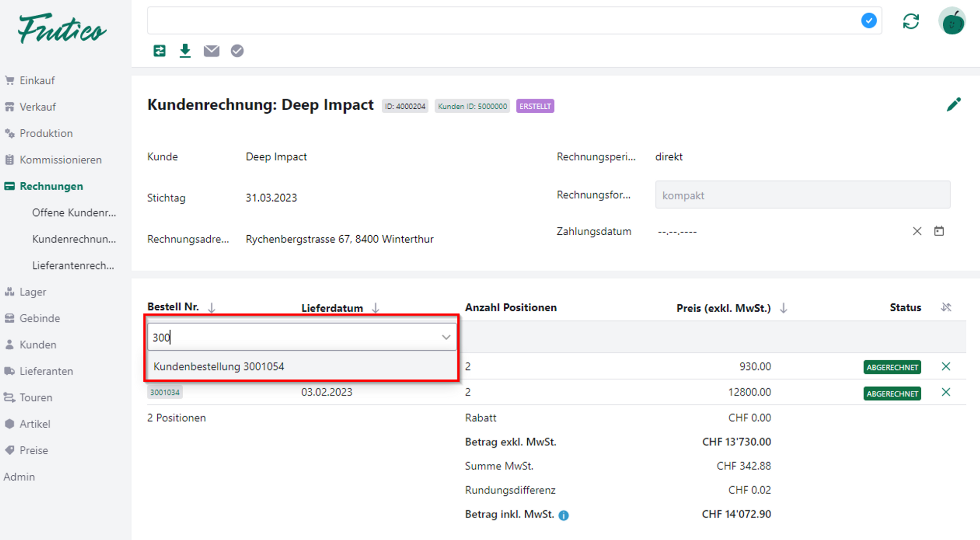Click the refresh sync icon
980x540 pixels.
(910, 21)
